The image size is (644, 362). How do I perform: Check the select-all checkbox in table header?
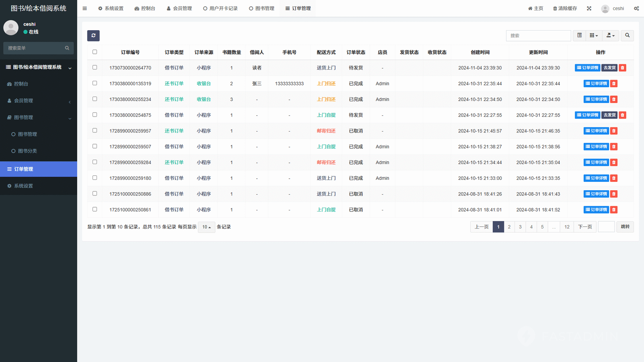tap(95, 52)
